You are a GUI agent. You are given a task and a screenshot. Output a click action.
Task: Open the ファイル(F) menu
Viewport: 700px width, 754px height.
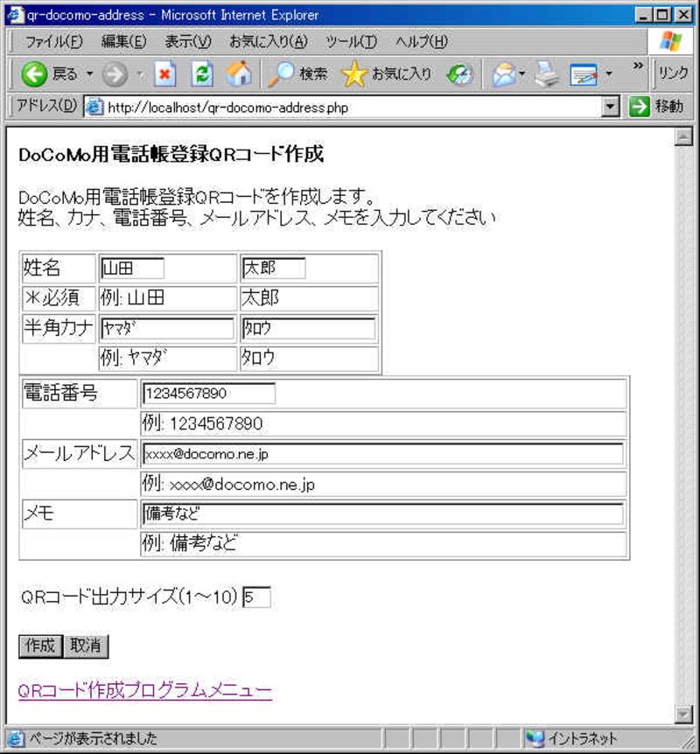coord(53,42)
